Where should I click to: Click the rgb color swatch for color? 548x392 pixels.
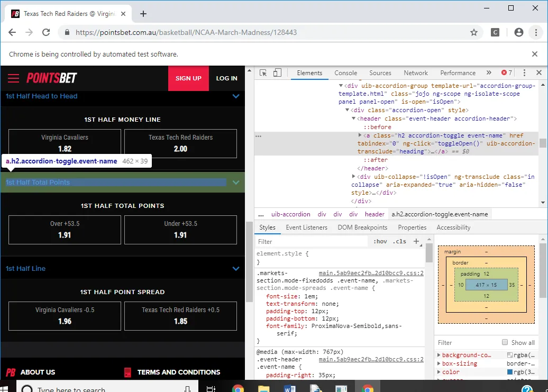tap(509, 372)
